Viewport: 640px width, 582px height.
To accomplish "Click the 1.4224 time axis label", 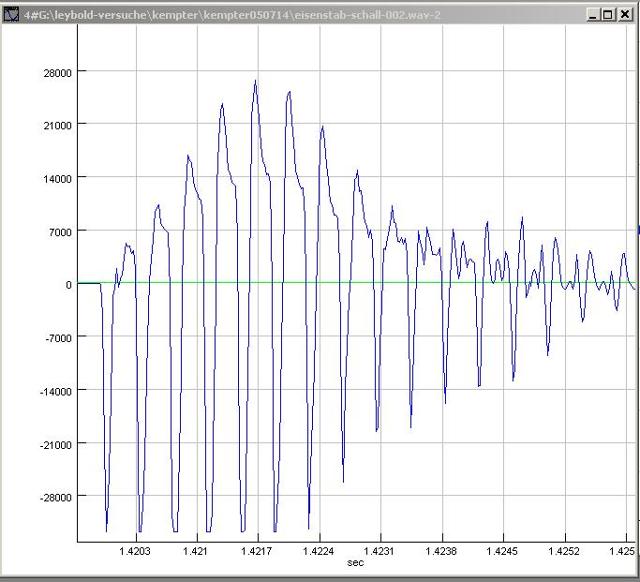I will point(318,551).
